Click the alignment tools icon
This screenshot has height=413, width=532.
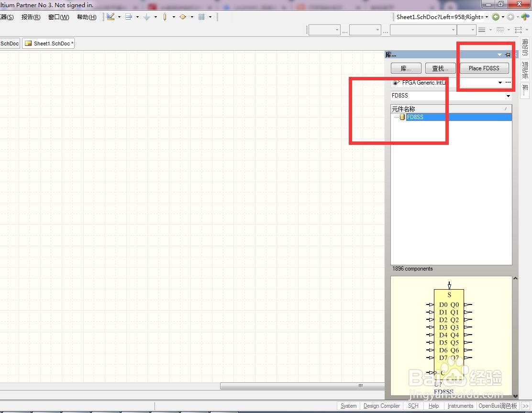click(129, 17)
